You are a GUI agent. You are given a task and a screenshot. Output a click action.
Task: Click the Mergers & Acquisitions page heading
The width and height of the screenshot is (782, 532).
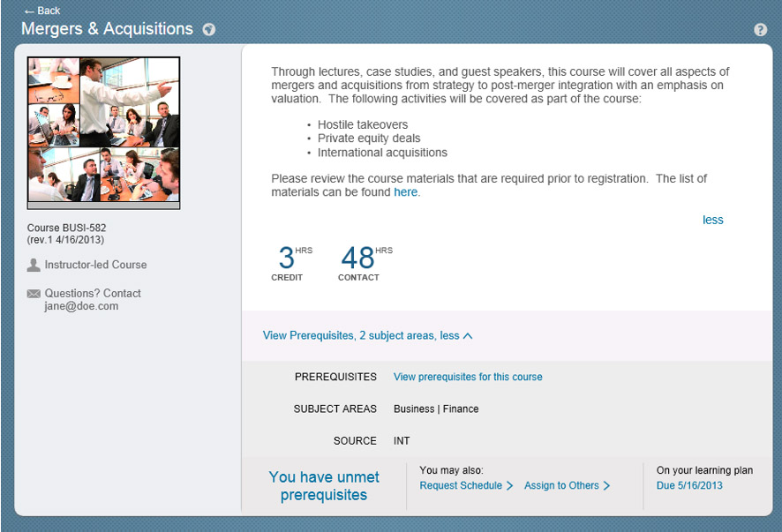(x=107, y=29)
